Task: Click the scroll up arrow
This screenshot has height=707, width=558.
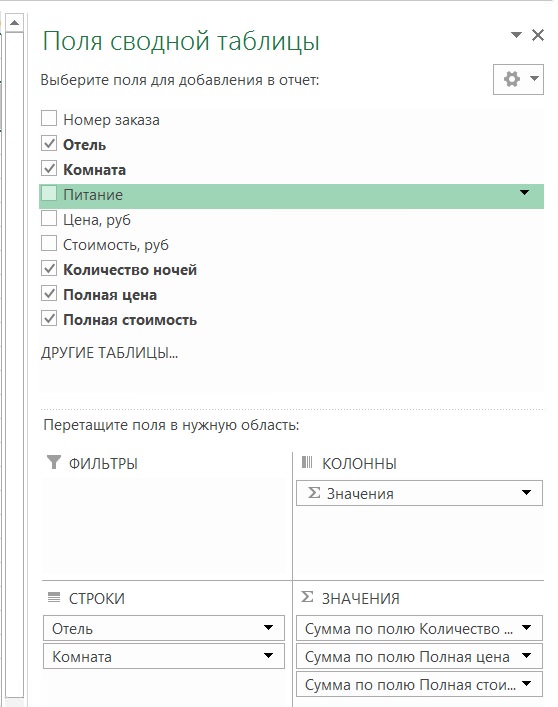Action: point(14,23)
